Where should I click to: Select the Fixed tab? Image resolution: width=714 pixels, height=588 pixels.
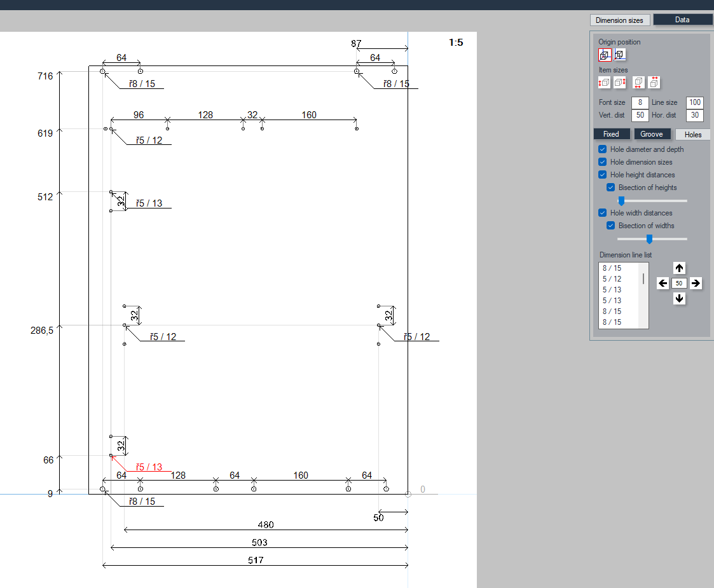pos(612,133)
